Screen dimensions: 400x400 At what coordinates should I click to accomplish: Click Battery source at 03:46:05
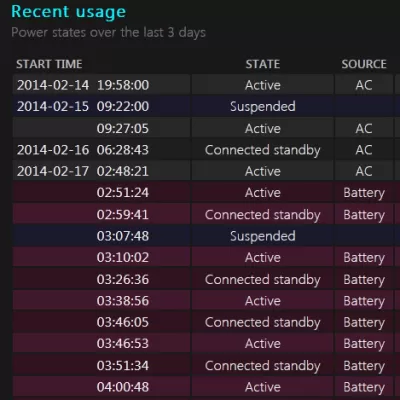tap(364, 323)
